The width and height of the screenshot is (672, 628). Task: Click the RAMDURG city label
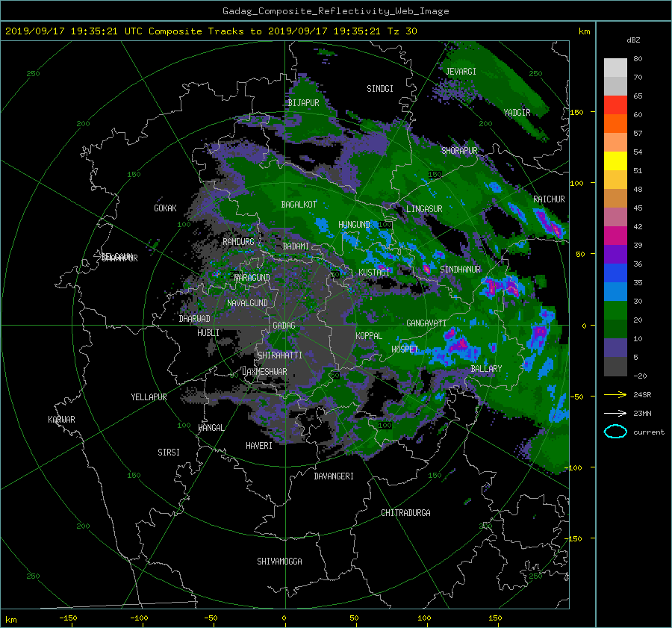pyautogui.click(x=238, y=242)
